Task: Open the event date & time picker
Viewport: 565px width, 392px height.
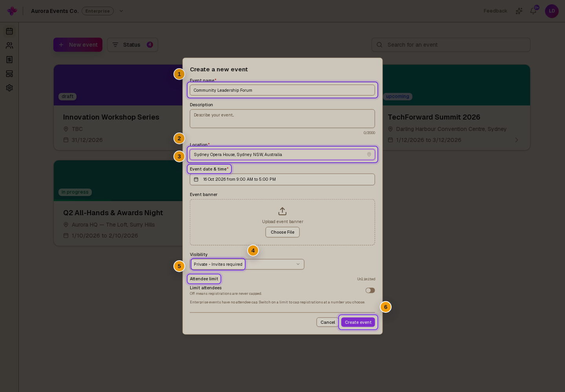Action: click(282, 180)
